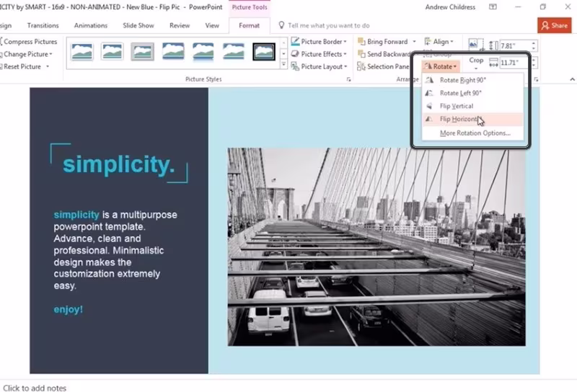577x392 pixels.
Task: Select the bridge photo on the slide
Action: click(x=376, y=246)
